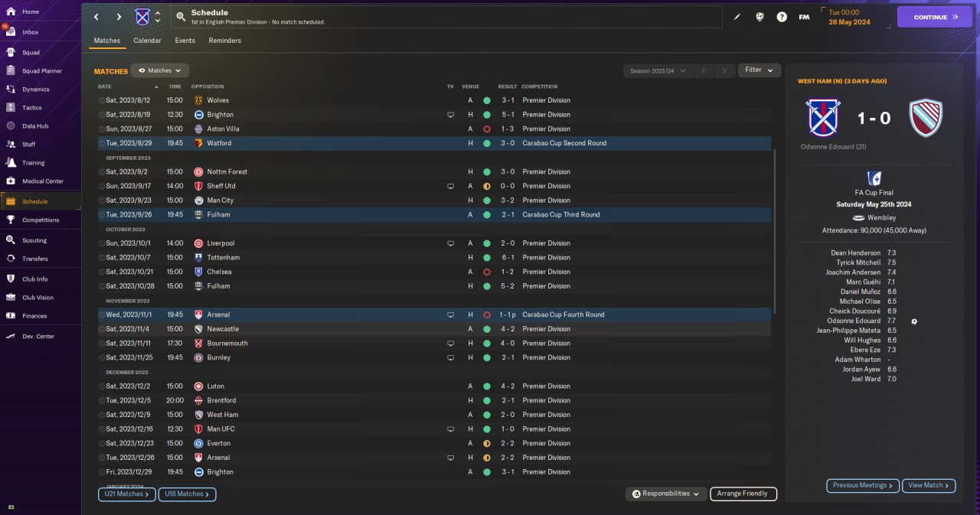Click the amber draw indicator for Sheff Utd
The image size is (980, 515).
pyautogui.click(x=486, y=186)
